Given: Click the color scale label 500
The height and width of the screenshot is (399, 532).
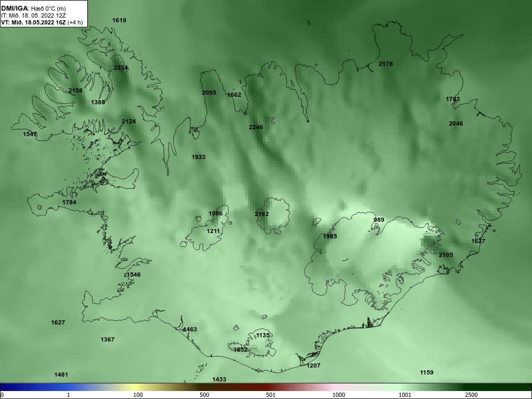Looking at the screenshot, I should [x=204, y=395].
